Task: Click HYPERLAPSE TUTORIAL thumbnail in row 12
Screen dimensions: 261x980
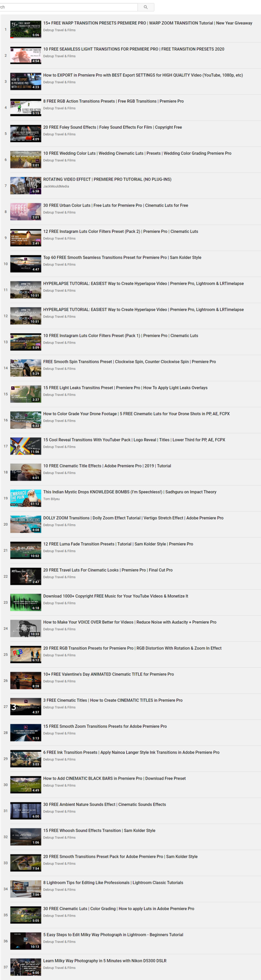Action: coord(25,316)
